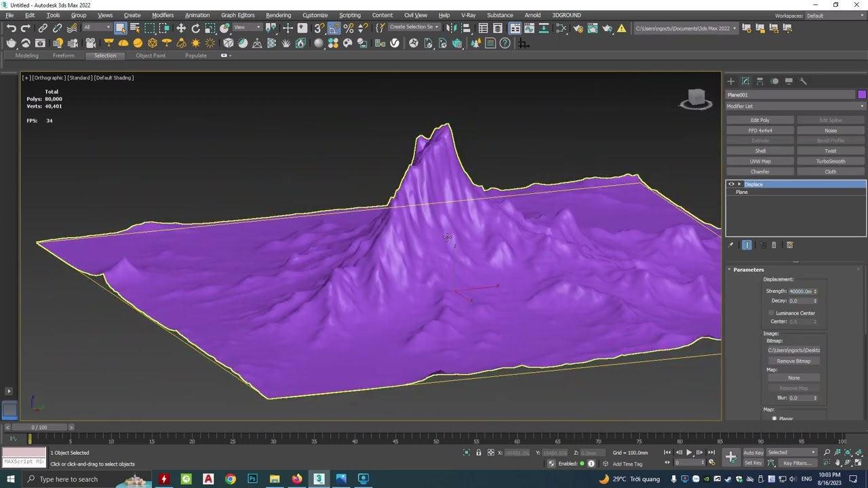Image resolution: width=868 pixels, height=488 pixels.
Task: Open the Create Selection Set dropdown
Action: pyautogui.click(x=413, y=28)
